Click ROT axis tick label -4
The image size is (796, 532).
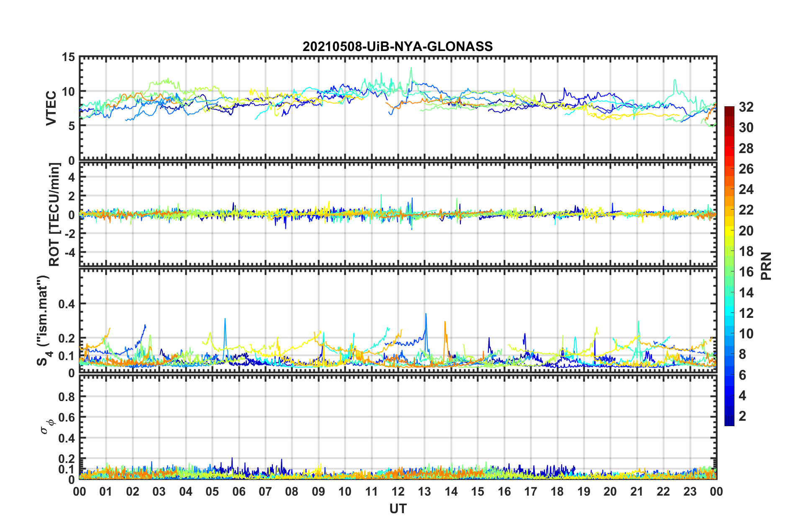point(70,253)
